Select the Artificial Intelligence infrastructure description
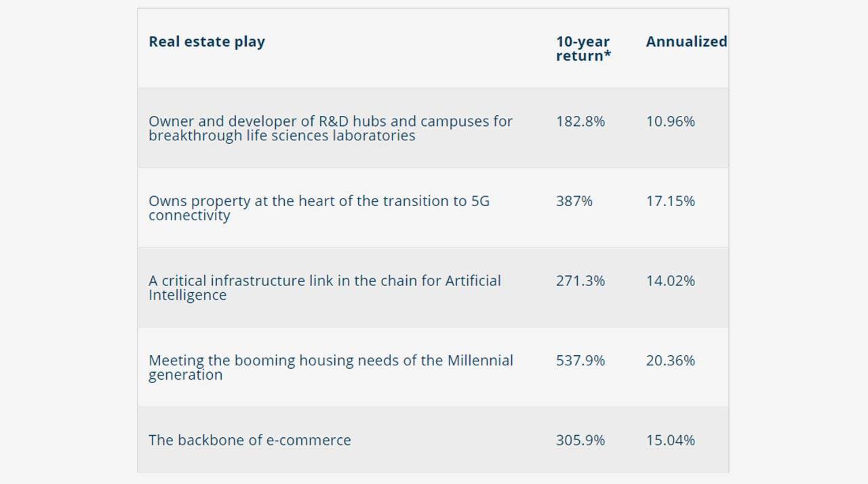The image size is (868, 484). pos(325,287)
